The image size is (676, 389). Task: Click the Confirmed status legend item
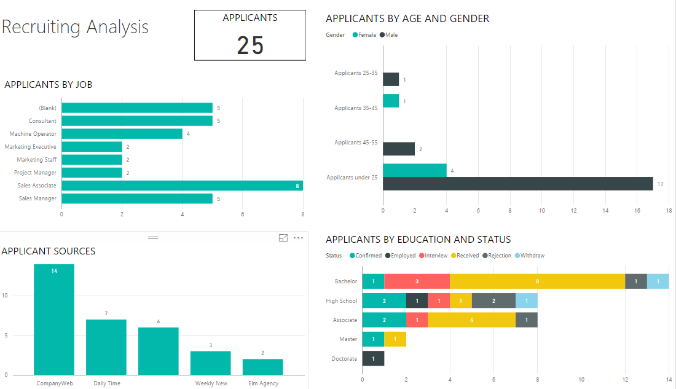pos(366,256)
